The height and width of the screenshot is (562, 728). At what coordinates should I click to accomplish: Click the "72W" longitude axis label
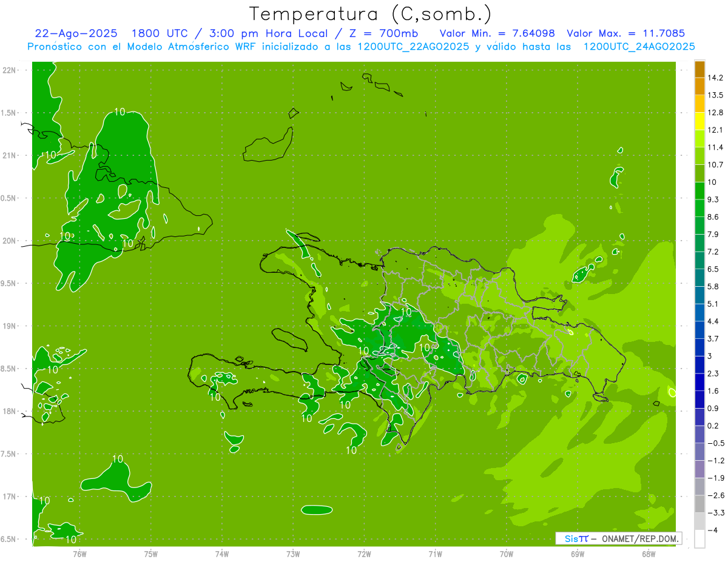pyautogui.click(x=364, y=554)
